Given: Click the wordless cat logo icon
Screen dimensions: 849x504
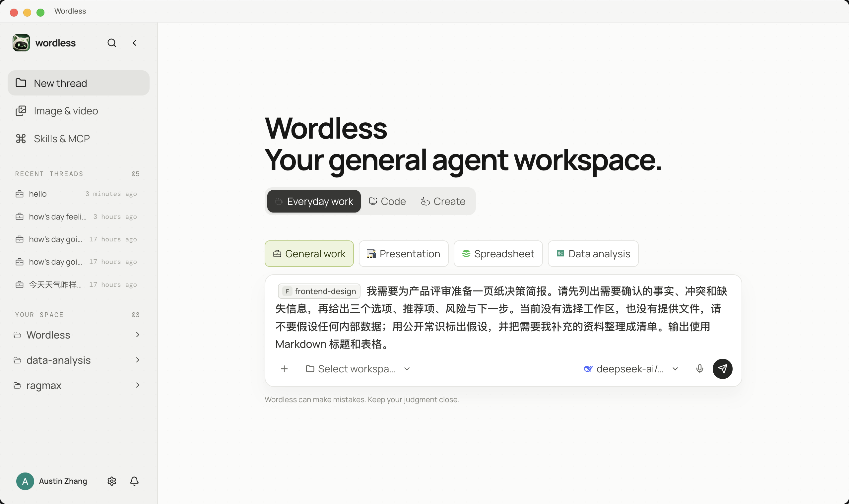Looking at the screenshot, I should pos(22,43).
